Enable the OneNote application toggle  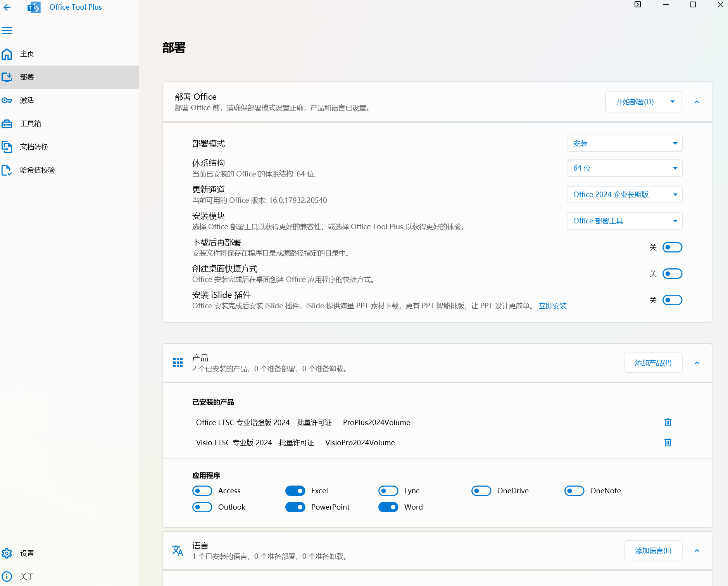[574, 491]
